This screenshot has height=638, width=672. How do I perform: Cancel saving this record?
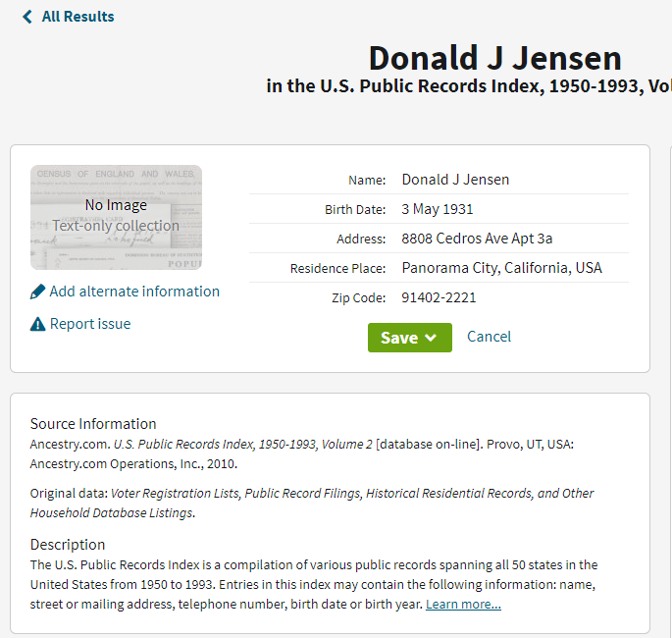(489, 337)
